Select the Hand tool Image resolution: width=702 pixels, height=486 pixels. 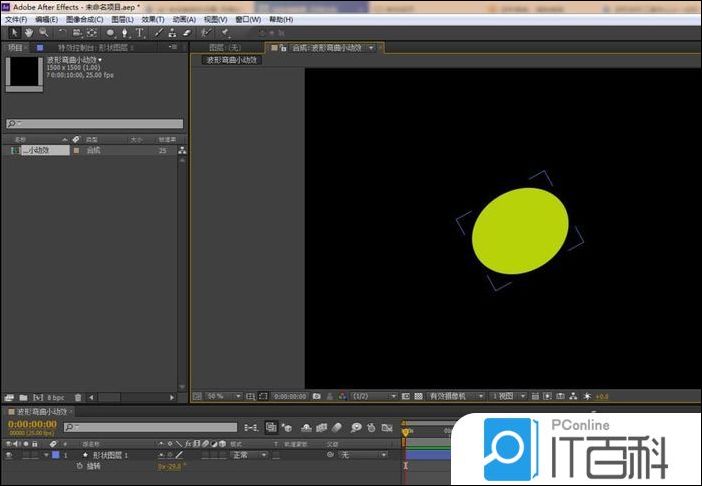pos(29,33)
